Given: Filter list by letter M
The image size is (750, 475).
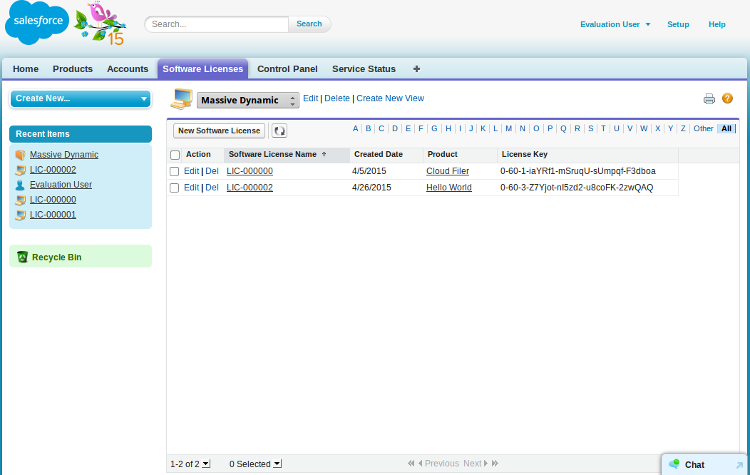Looking at the screenshot, I should [x=508, y=128].
